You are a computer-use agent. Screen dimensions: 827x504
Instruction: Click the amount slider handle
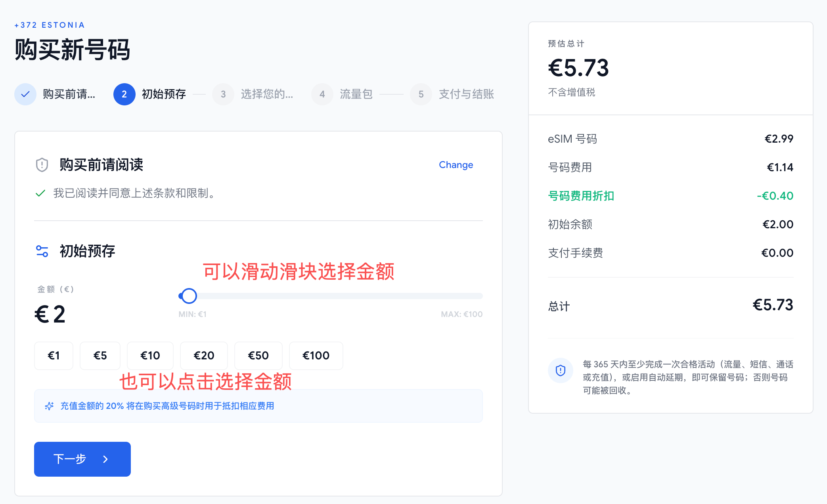pos(189,296)
